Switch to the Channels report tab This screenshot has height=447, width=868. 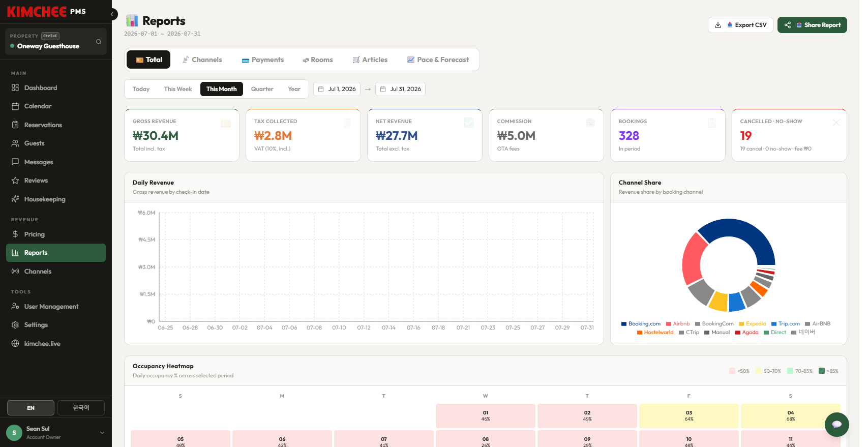click(202, 59)
